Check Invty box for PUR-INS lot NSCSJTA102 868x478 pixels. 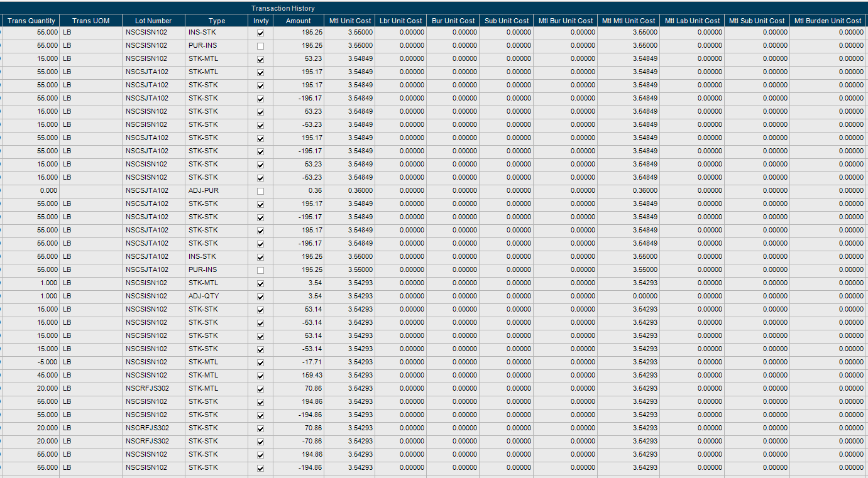(260, 270)
